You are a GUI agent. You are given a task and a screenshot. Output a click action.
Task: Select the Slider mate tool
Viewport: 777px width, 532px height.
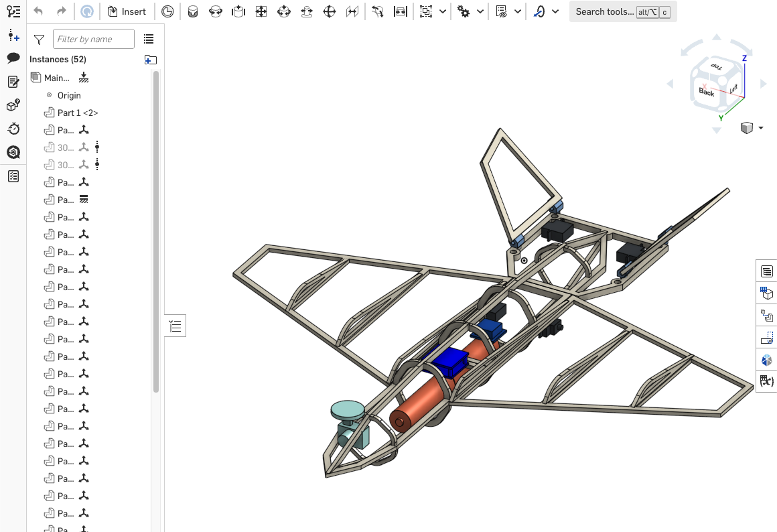[x=238, y=11]
